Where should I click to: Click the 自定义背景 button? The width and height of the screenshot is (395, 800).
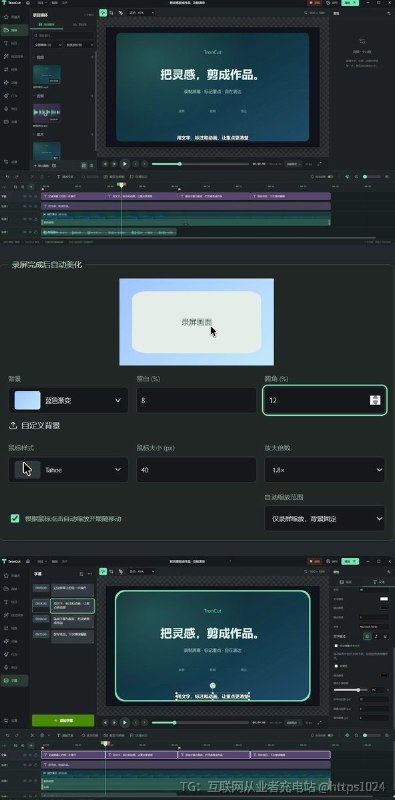click(x=35, y=425)
